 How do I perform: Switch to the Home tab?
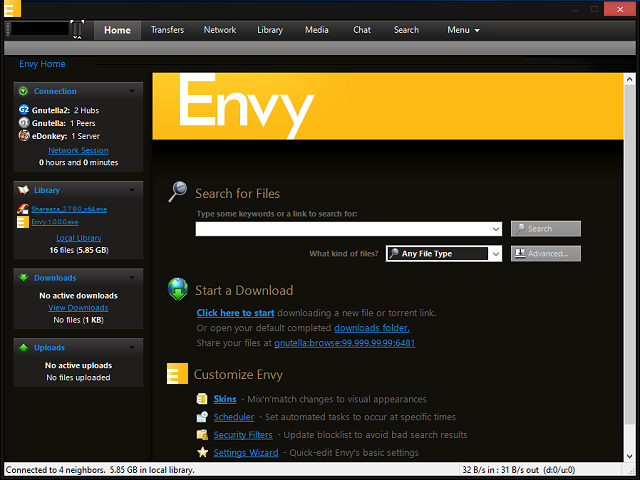[117, 30]
